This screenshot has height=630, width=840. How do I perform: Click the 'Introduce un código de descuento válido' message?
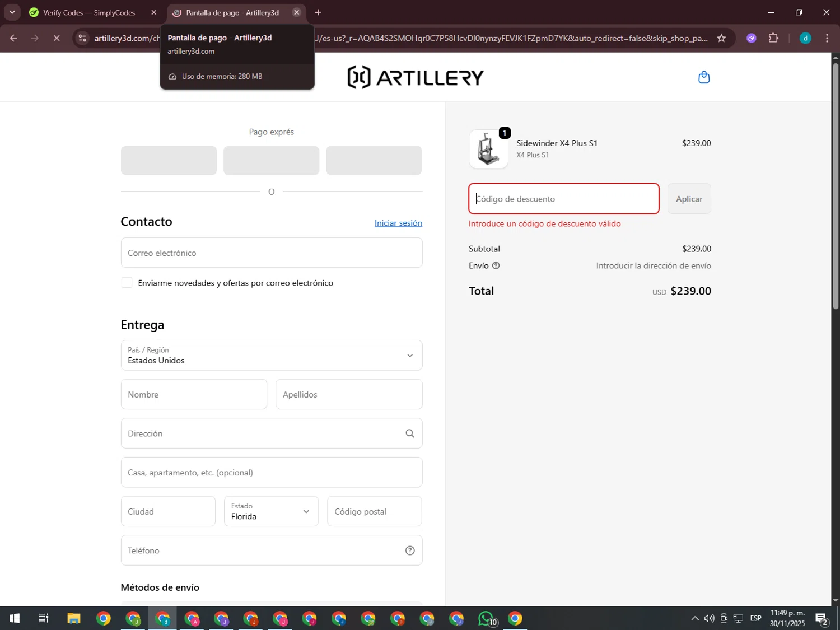pos(545,223)
